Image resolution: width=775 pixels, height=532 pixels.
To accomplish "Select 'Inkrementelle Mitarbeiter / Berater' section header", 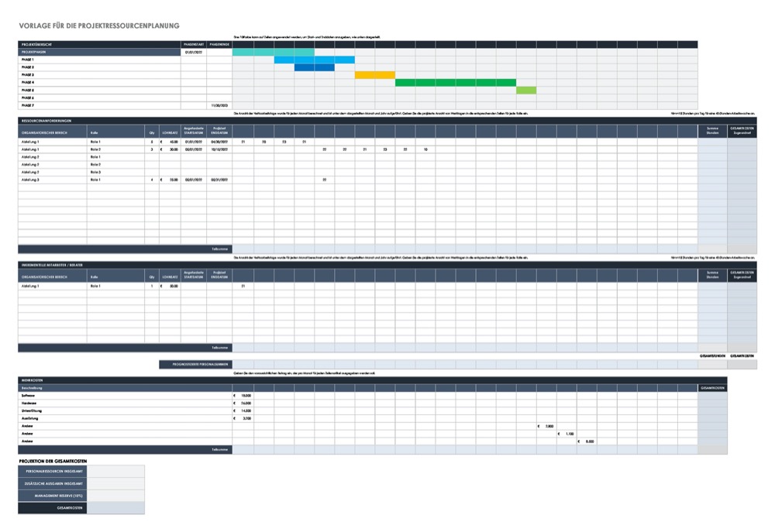I will [x=387, y=265].
